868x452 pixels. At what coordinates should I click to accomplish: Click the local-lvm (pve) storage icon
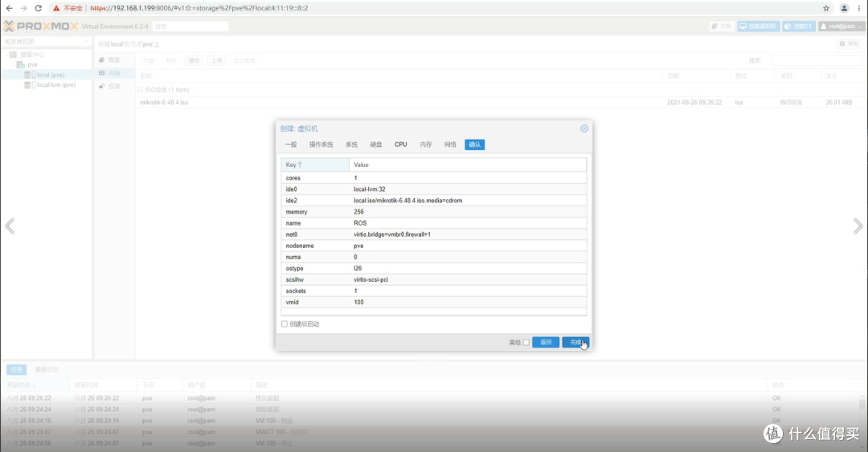(30, 85)
